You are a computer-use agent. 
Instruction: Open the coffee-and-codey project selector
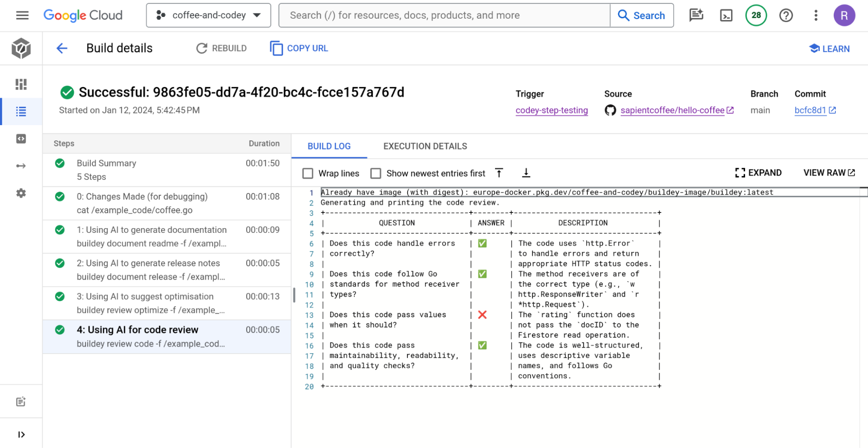tap(208, 15)
